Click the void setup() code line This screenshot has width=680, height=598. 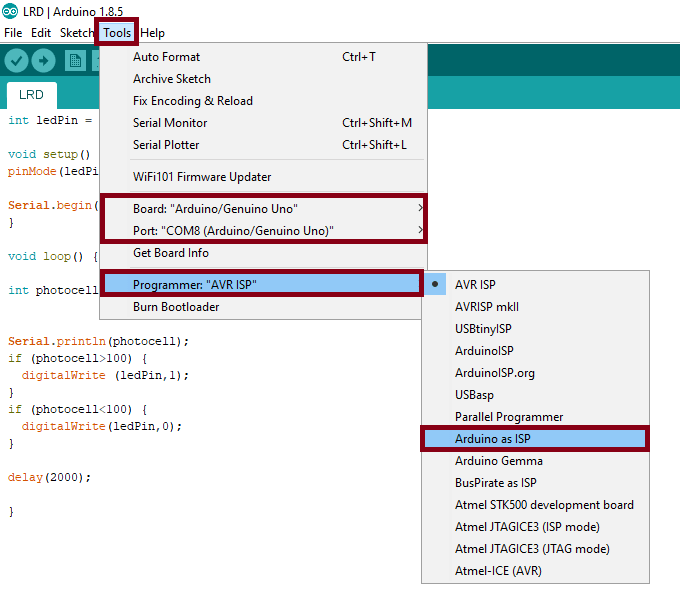click(x=49, y=154)
